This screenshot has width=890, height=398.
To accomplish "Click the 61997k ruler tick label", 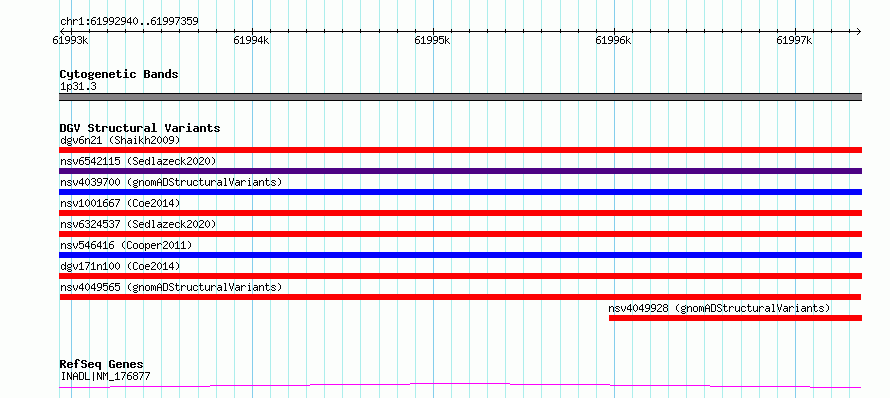I will click(795, 40).
